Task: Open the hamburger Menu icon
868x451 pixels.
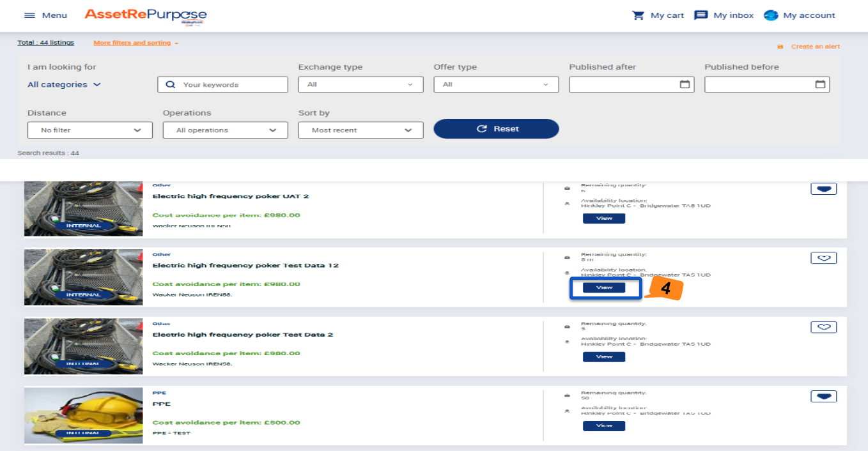Action: click(x=29, y=15)
